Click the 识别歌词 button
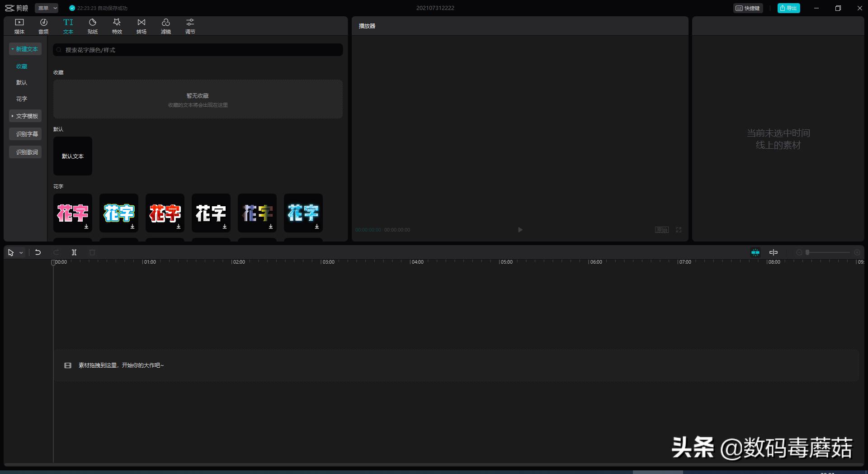Image resolution: width=868 pixels, height=474 pixels. click(25, 152)
